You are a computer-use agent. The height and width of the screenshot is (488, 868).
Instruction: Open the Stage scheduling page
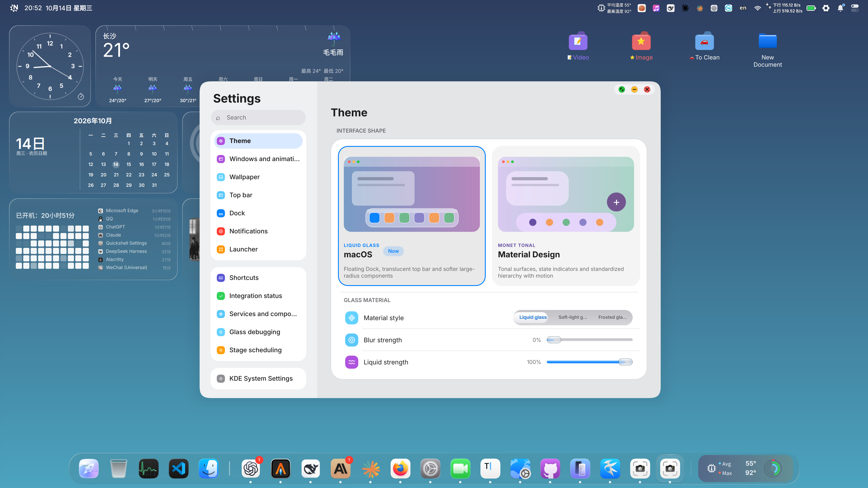[258, 350]
